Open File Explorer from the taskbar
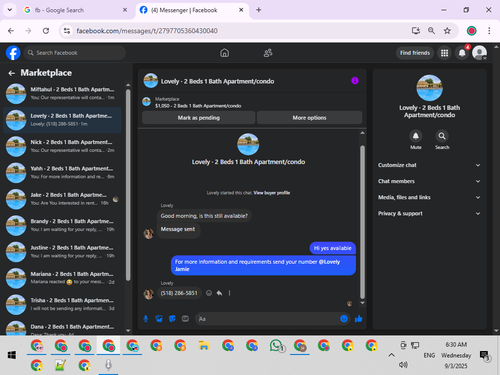The image size is (500, 375). pyautogui.click(x=204, y=346)
